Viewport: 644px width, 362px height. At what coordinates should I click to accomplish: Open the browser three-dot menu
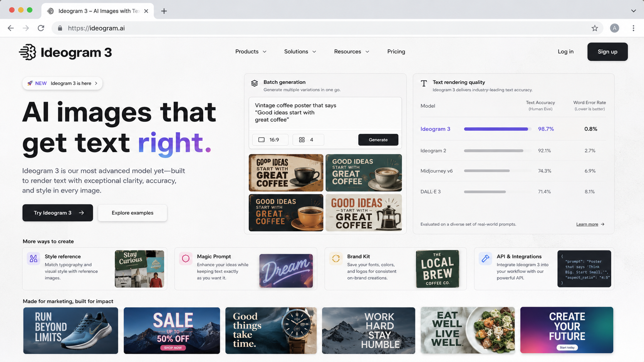633,28
